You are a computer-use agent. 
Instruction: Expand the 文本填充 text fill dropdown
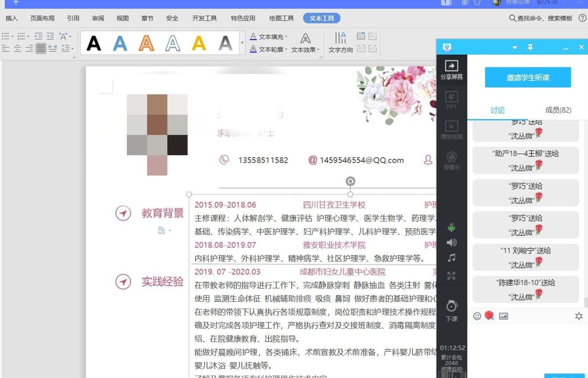pyautogui.click(x=286, y=37)
